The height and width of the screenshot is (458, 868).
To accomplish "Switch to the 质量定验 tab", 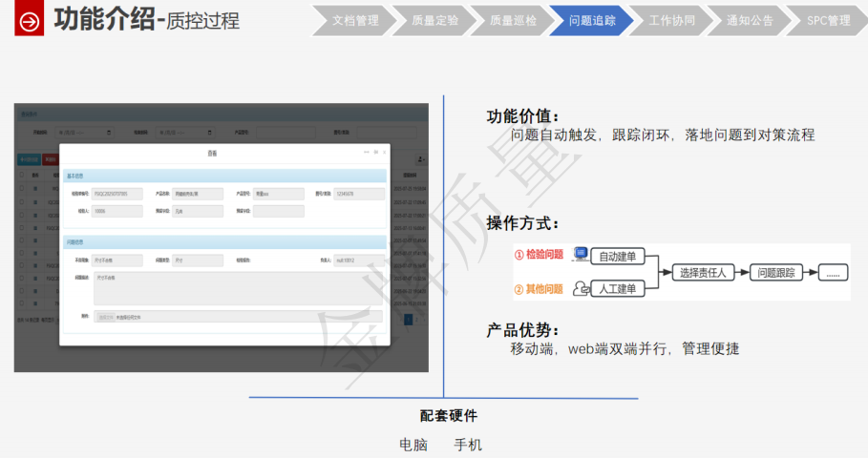I will 434,20.
